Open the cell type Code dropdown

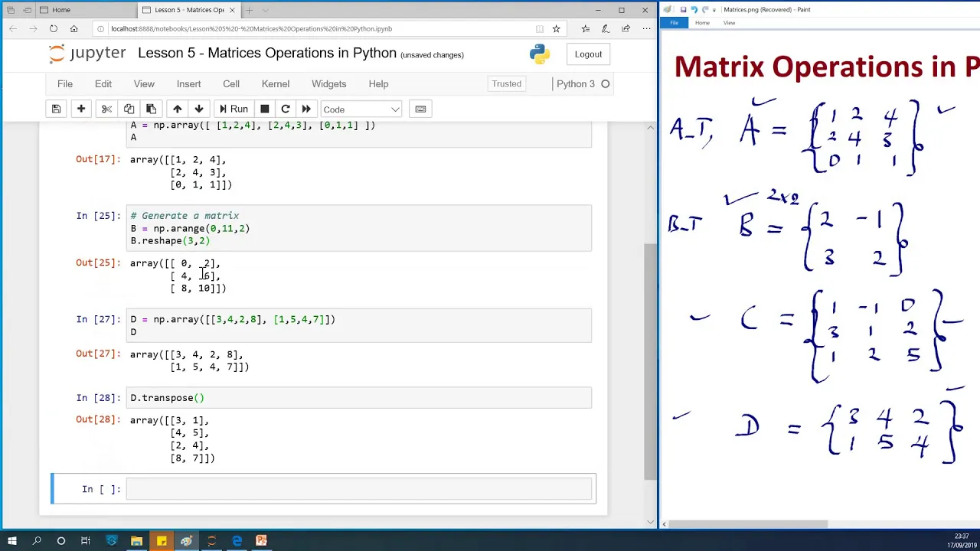(x=361, y=109)
